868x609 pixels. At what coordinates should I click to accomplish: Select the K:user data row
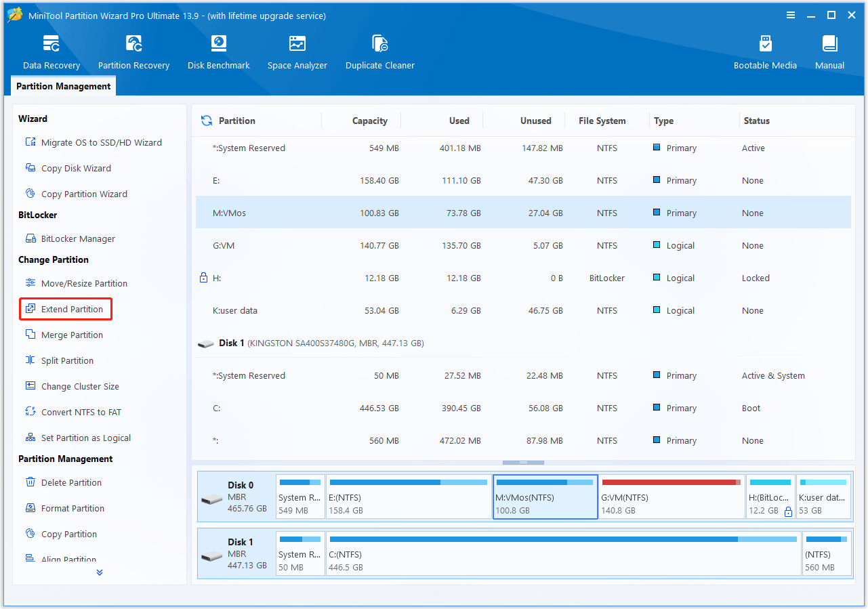click(523, 310)
